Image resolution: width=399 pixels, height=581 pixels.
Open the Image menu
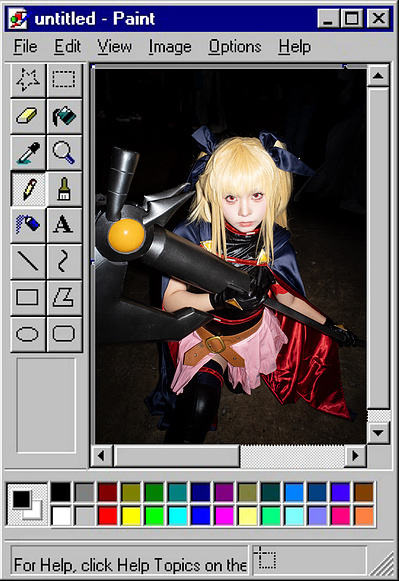click(170, 47)
